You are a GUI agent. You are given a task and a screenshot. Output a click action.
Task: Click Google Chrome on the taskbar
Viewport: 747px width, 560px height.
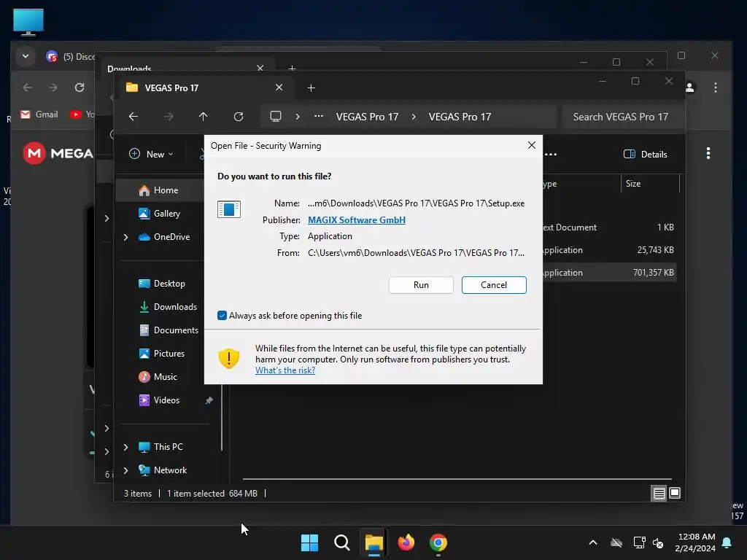438,542
